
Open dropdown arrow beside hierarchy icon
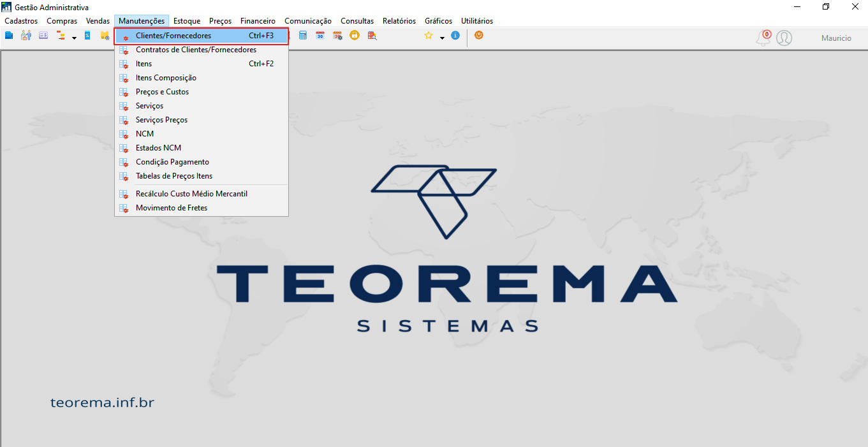click(x=74, y=38)
